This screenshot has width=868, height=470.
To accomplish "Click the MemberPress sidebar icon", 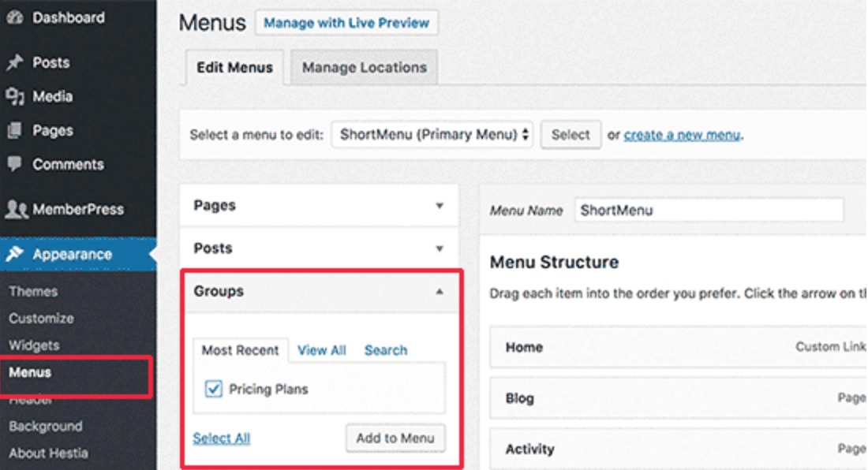I will click(x=16, y=210).
